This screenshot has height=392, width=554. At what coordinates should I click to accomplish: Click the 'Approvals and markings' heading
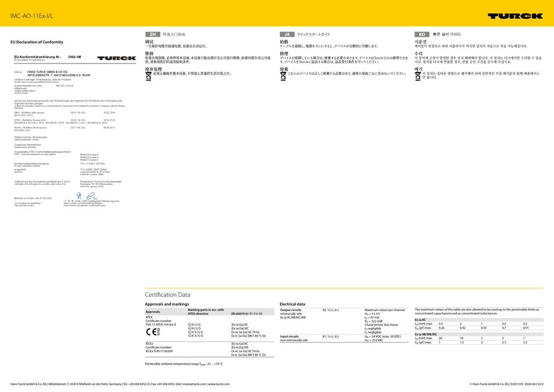[x=167, y=304]
